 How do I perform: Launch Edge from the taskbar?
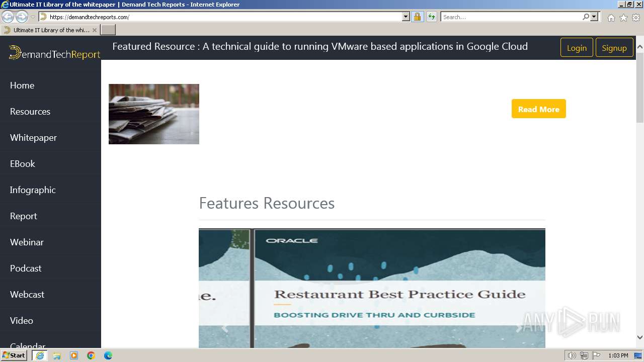[x=108, y=355]
